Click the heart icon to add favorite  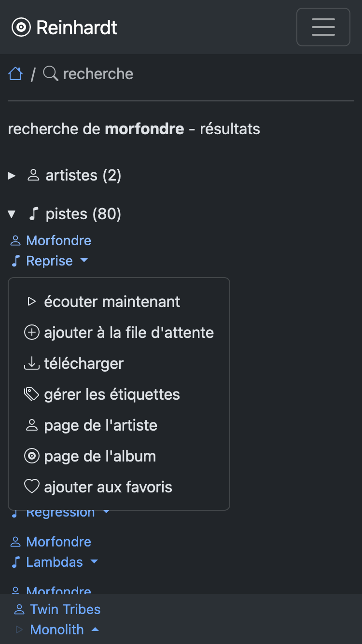(x=32, y=487)
